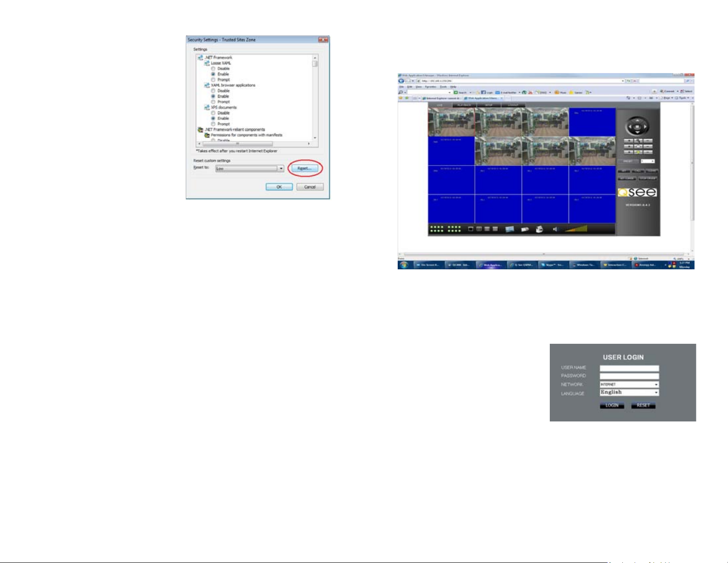Open NETWORK dropdown in User Login
The image size is (728, 563).
[x=629, y=384]
